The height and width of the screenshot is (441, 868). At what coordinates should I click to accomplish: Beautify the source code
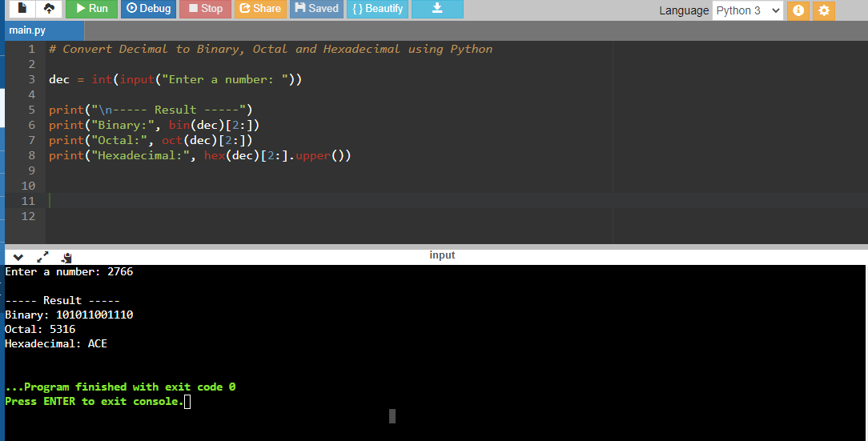pyautogui.click(x=377, y=9)
